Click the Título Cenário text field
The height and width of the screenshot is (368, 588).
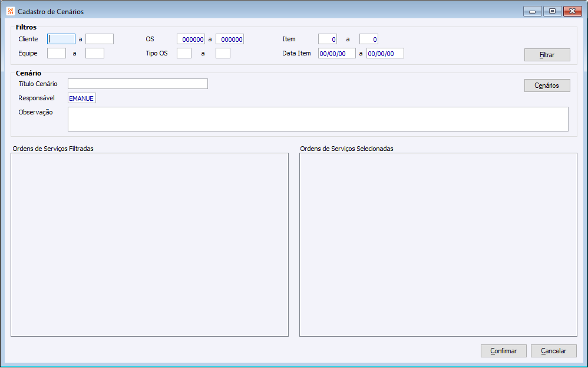138,84
